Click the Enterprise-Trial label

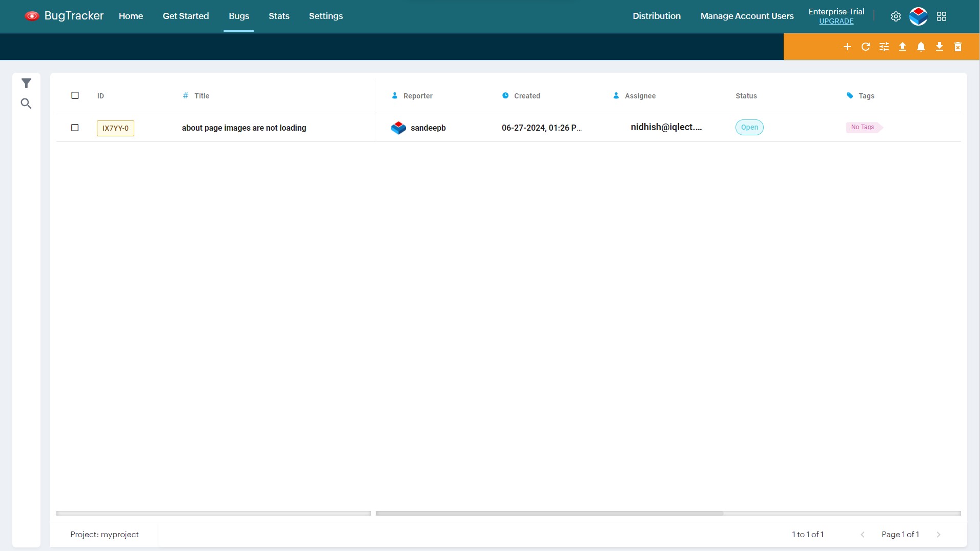coord(836,11)
